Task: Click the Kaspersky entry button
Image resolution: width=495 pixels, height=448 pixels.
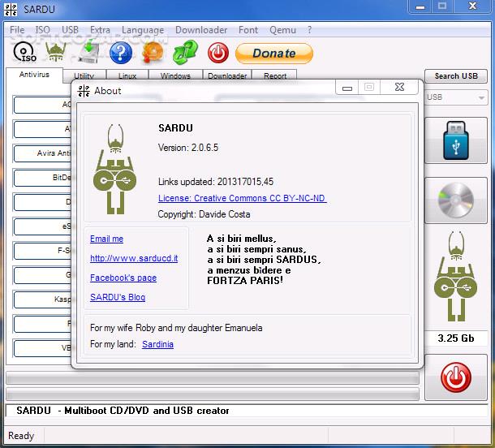Action: pyautogui.click(x=42, y=299)
